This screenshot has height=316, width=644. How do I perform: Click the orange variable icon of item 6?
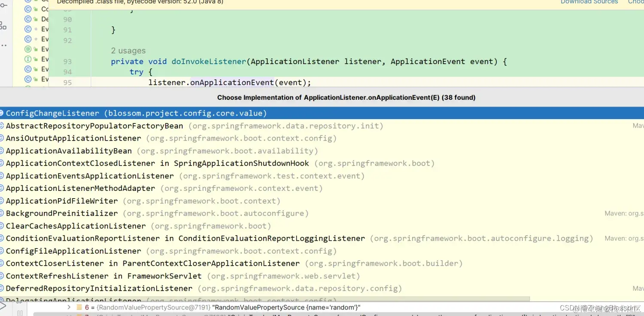pyautogui.click(x=79, y=307)
